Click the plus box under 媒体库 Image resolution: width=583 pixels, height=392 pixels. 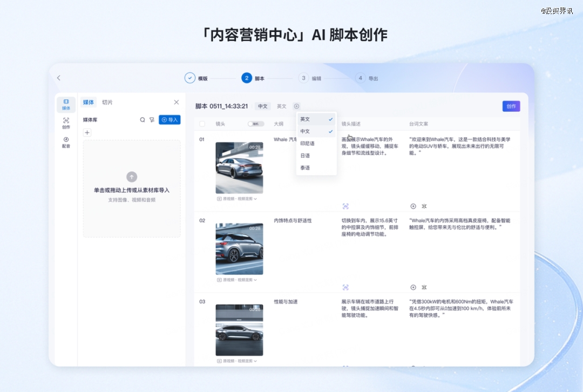(x=87, y=132)
